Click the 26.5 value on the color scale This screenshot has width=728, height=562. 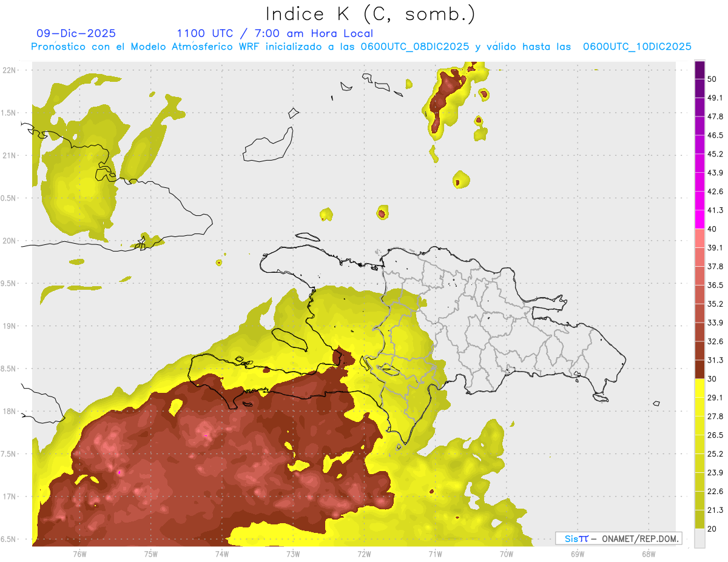(715, 435)
